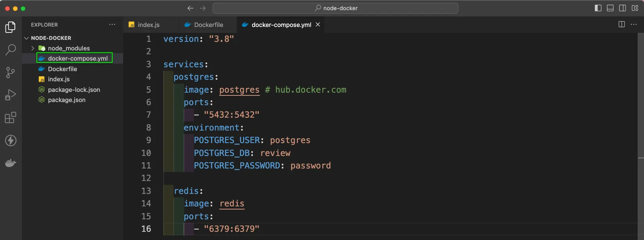644x240 pixels.
Task: Click the postgres service key on line 4
Action: click(x=193, y=77)
